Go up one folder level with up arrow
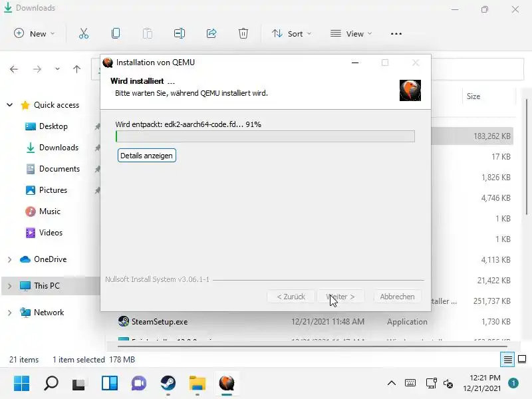 point(76,69)
